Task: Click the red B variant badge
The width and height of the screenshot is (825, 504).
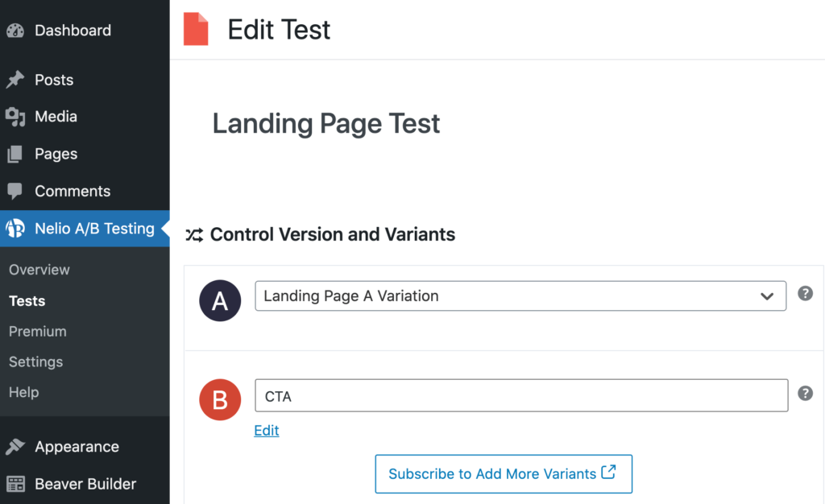Action: [x=220, y=399]
